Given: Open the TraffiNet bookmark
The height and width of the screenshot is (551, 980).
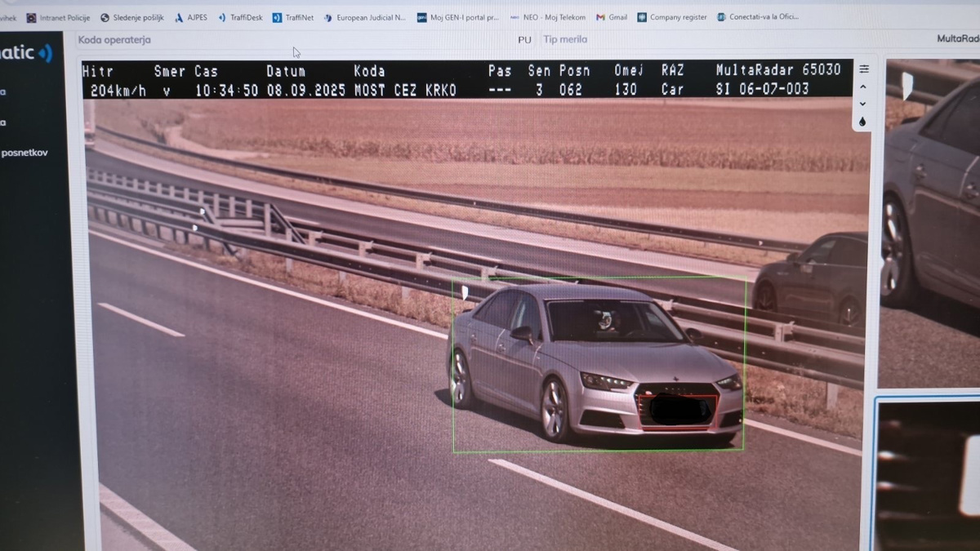Looking at the screenshot, I should tap(293, 17).
